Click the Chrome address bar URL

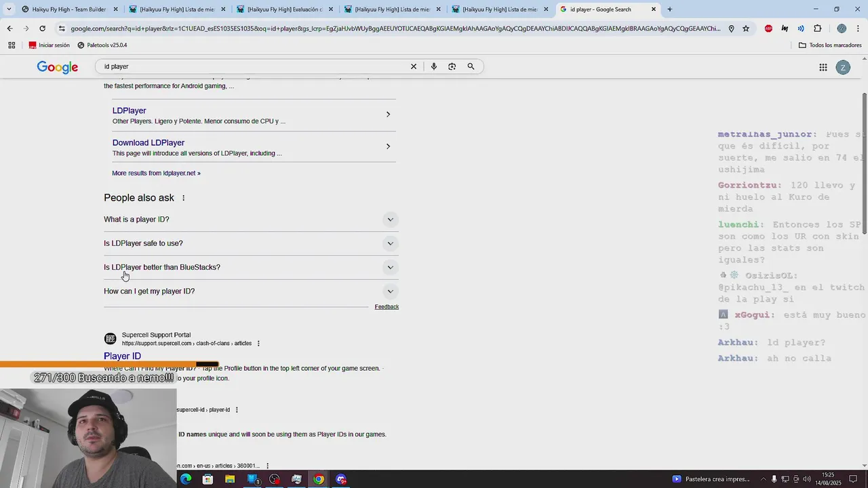395,28
